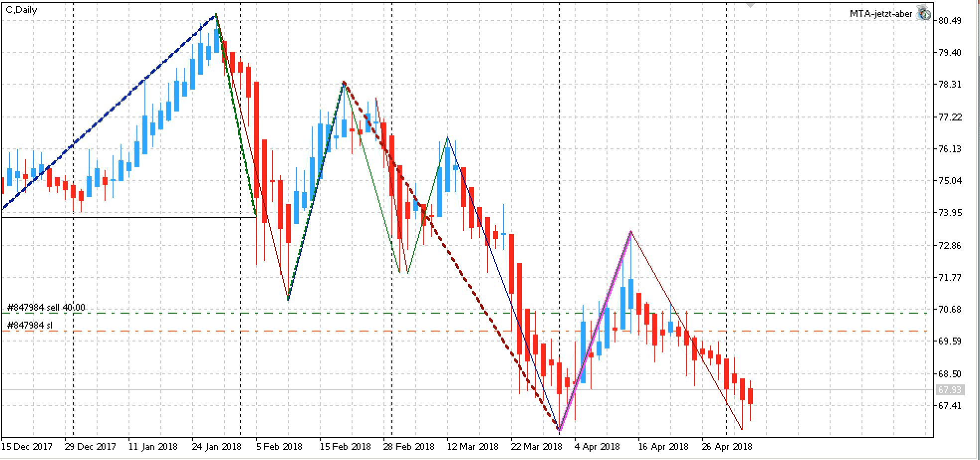Click the 70.68 price scale label

point(950,309)
